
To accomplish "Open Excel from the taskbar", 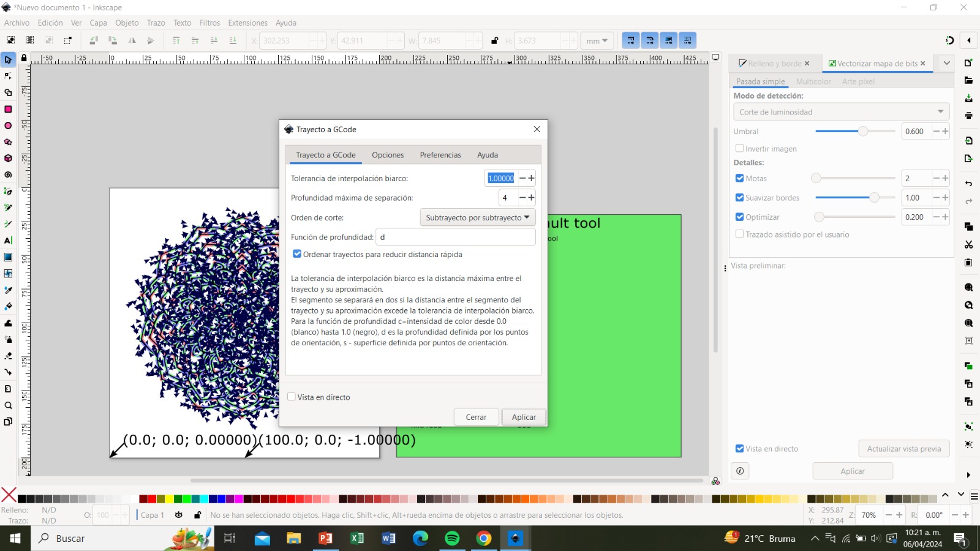I will click(357, 538).
